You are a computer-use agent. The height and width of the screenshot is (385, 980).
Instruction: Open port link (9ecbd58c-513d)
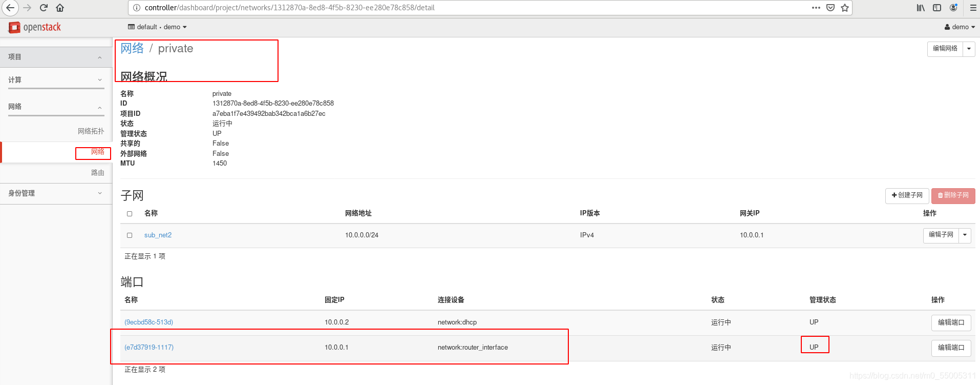[148, 322]
